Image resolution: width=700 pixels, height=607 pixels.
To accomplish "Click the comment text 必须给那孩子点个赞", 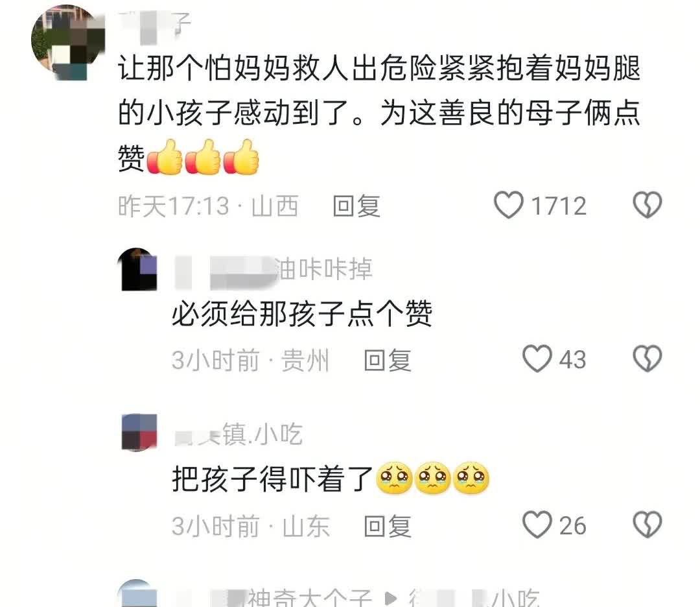I will click(302, 313).
